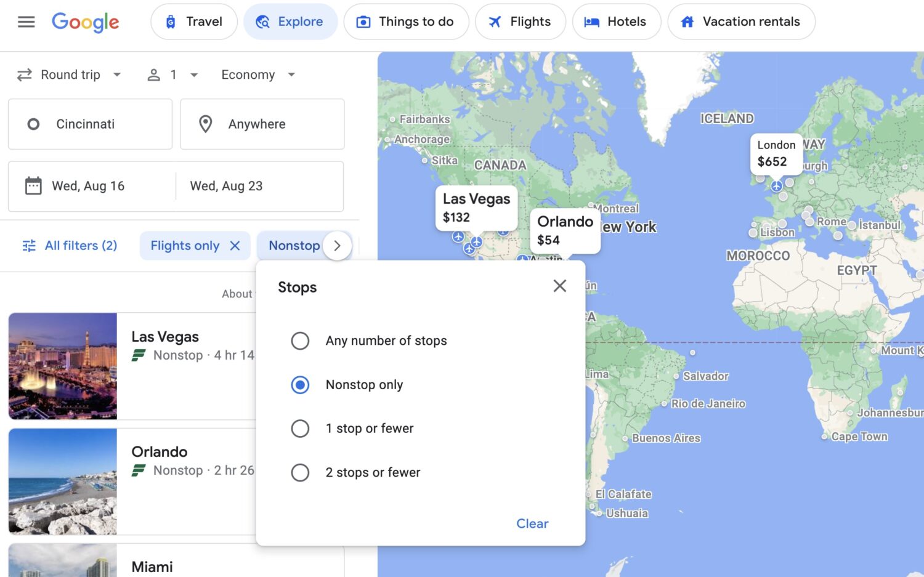Expand the Economy cabin class dropdown

coord(257,75)
